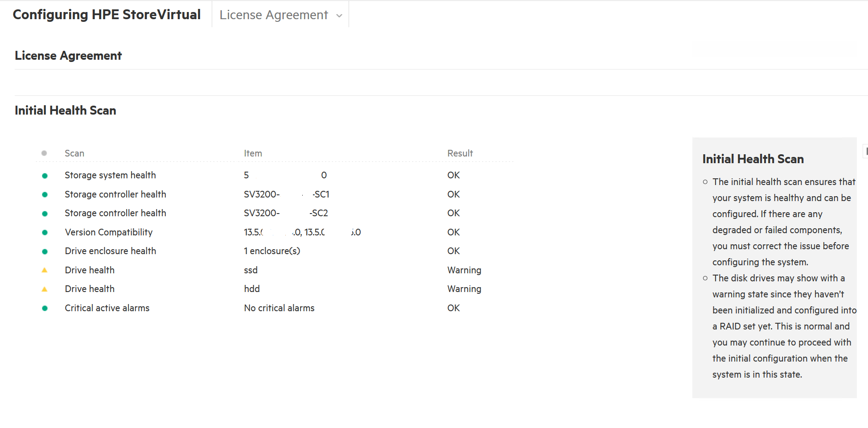Select the 'Version Compatibility' scan text
Screen dimensions: 868x428
[x=109, y=232]
